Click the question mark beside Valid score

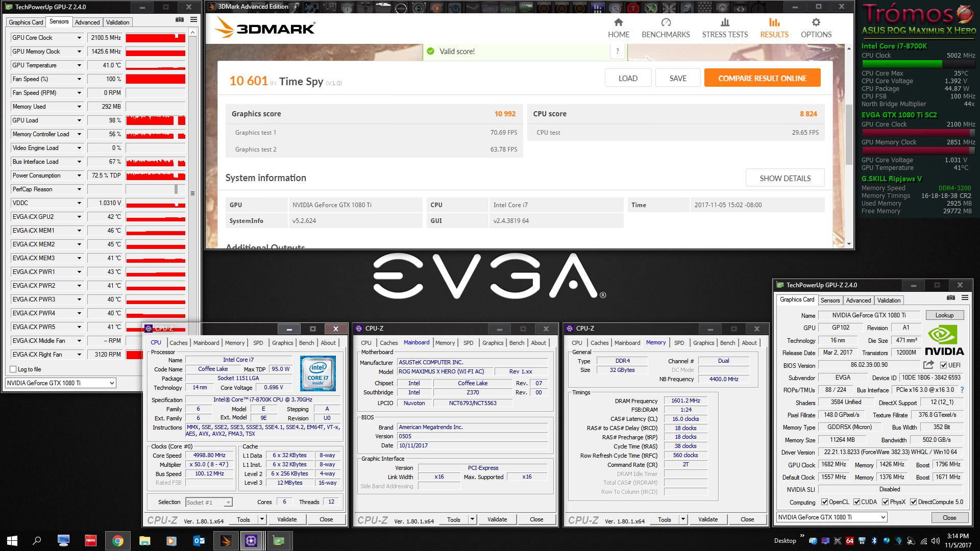(x=618, y=51)
